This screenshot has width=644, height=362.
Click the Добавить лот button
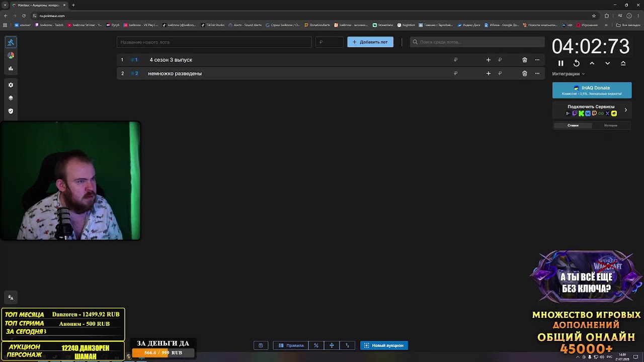370,42
